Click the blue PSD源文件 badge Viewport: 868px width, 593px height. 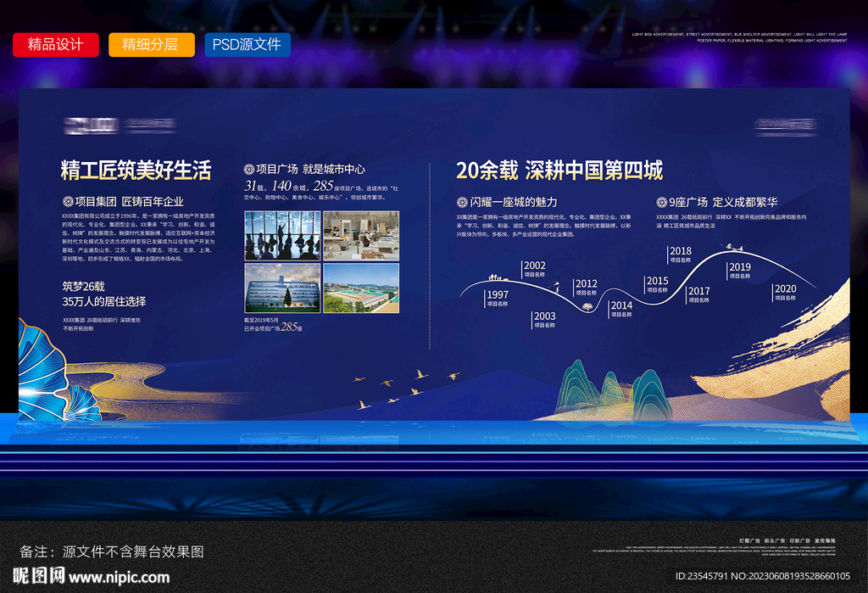[248, 44]
